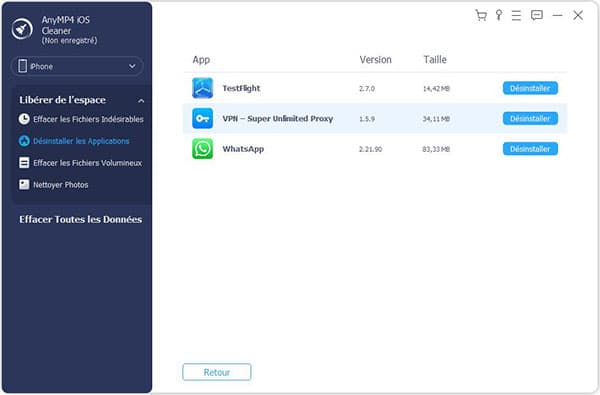The image size is (600, 395).
Task: Open the hamburger menu icon
Action: coord(516,16)
